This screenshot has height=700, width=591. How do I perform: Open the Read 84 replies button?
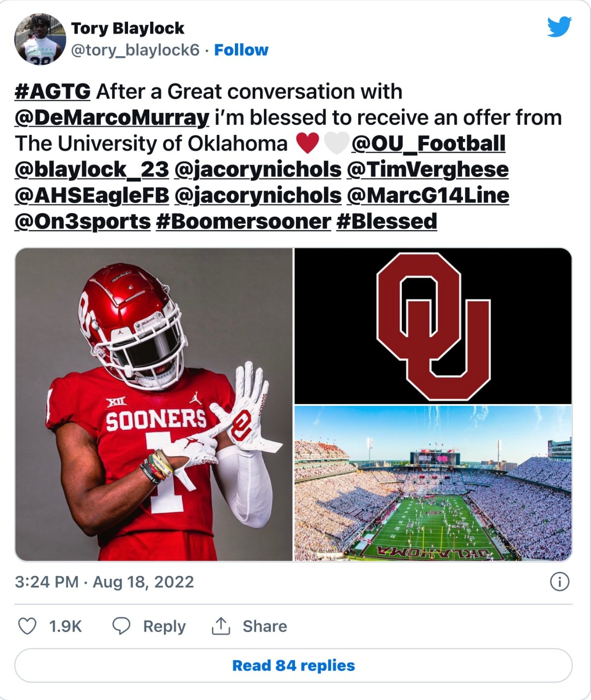294,666
